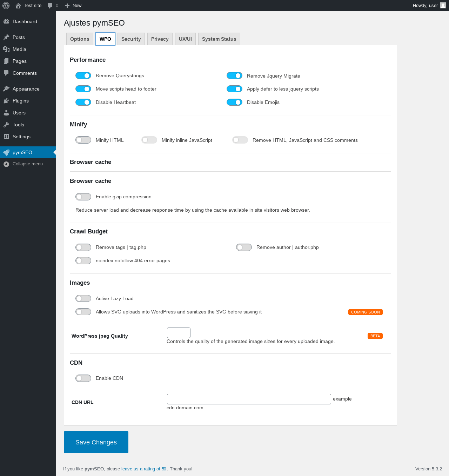The image size is (449, 476).
Task: Enable Remove tags tag.php toggle
Action: tap(83, 247)
